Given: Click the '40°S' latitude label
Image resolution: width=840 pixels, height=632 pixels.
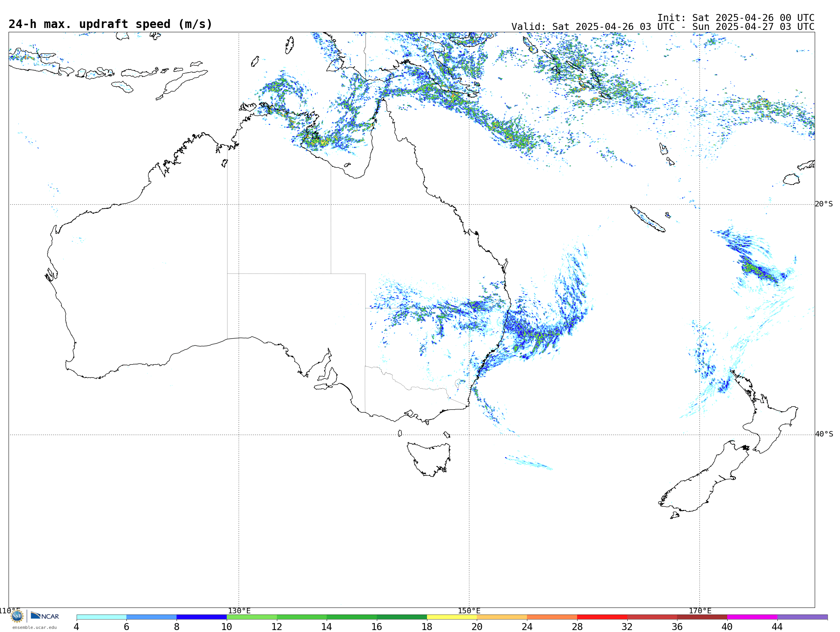Looking at the screenshot, I should tap(824, 434).
